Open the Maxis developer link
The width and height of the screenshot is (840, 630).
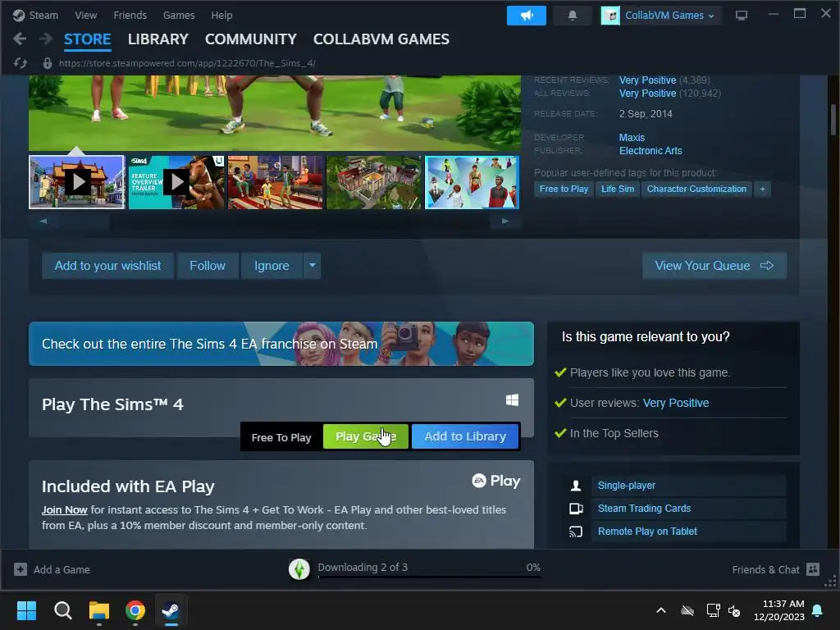click(632, 138)
